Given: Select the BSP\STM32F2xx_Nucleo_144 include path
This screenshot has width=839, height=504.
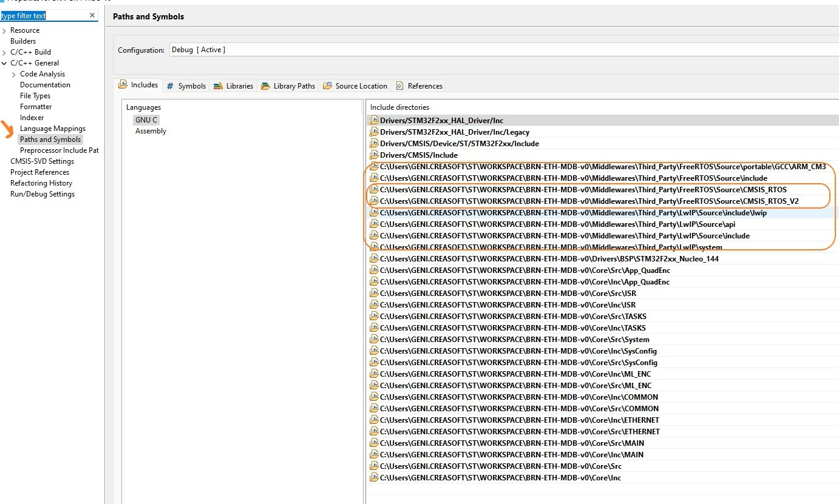Looking at the screenshot, I should pos(549,259).
